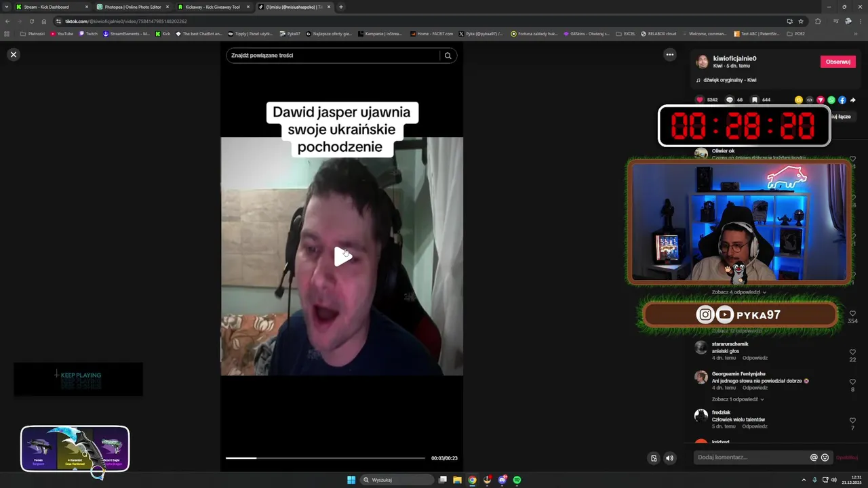The image size is (868, 488).
Task: Insert a mention with the @ icon
Action: pyautogui.click(x=814, y=457)
